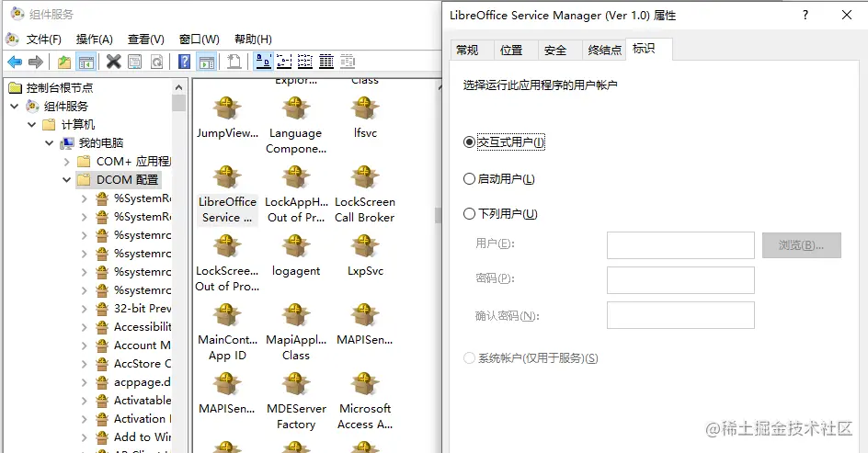Toggle the Show/Hide console tree icon

(86, 62)
